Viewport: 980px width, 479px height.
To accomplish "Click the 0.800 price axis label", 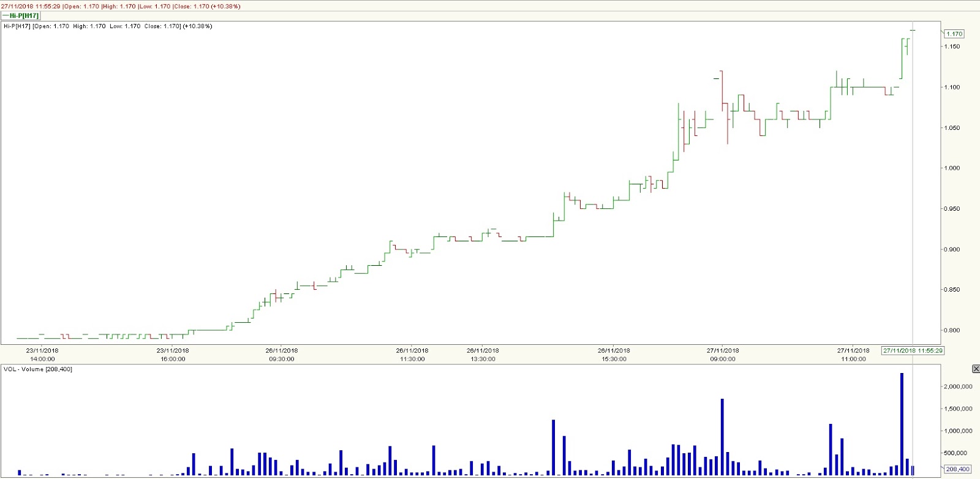I will (952, 330).
